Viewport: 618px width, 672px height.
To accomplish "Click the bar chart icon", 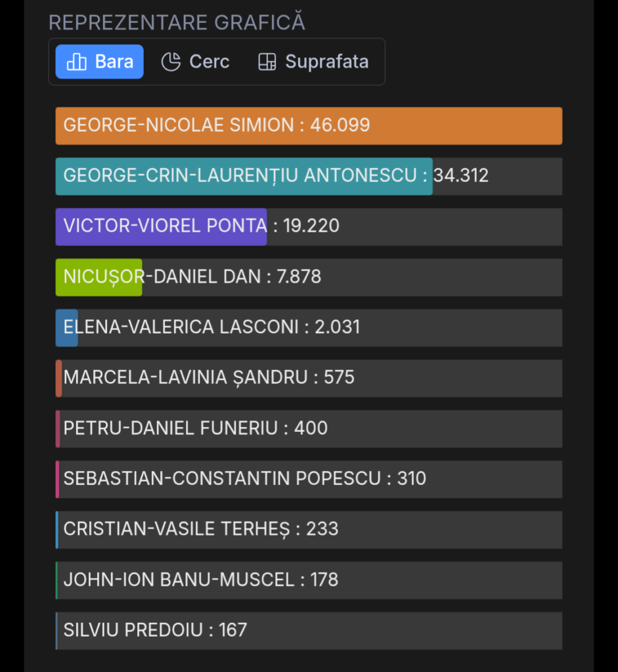I will (x=77, y=62).
